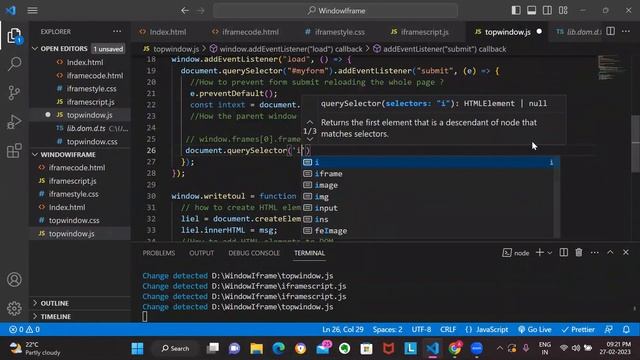This screenshot has height=360, width=640.
Task: Select the Terminal panel tab
Action: [309, 253]
